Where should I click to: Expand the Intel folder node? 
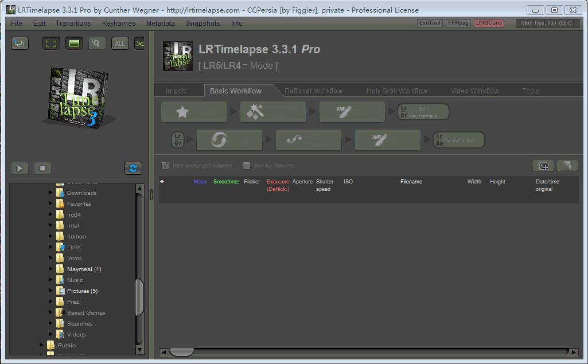pos(50,225)
